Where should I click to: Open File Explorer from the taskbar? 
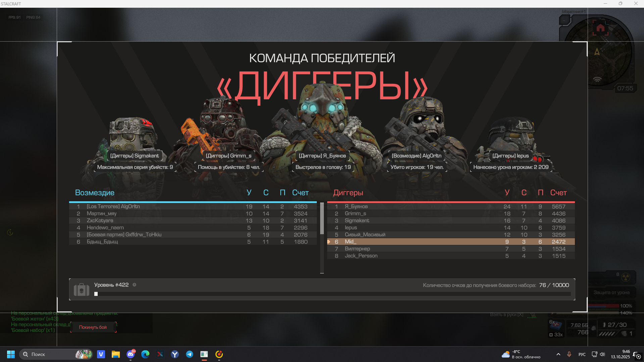tap(116, 354)
